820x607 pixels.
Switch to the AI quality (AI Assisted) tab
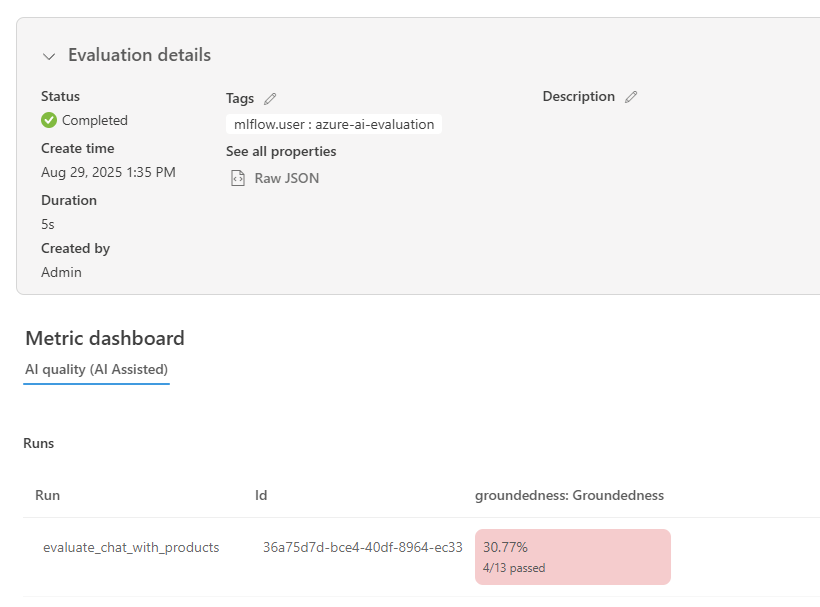tap(96, 369)
